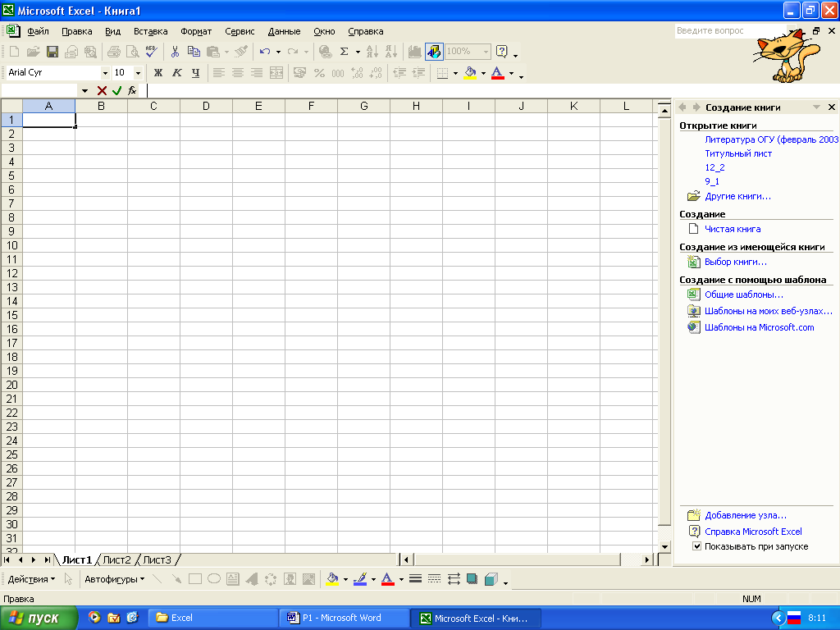Screen dimensions: 840x630
Task: Click 'Другие книги...' link
Action: [737, 196]
